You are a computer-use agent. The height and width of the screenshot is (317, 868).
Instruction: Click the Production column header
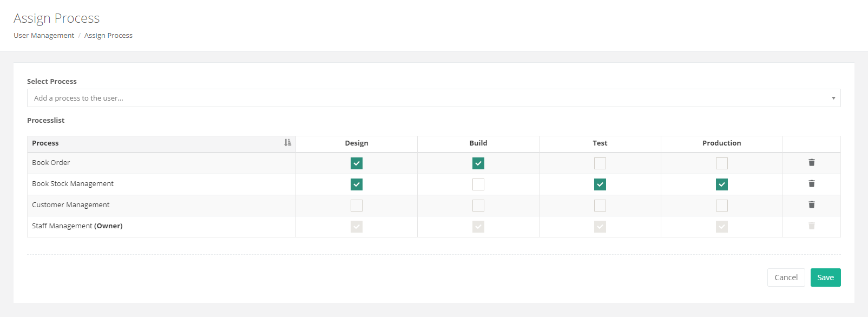722,143
